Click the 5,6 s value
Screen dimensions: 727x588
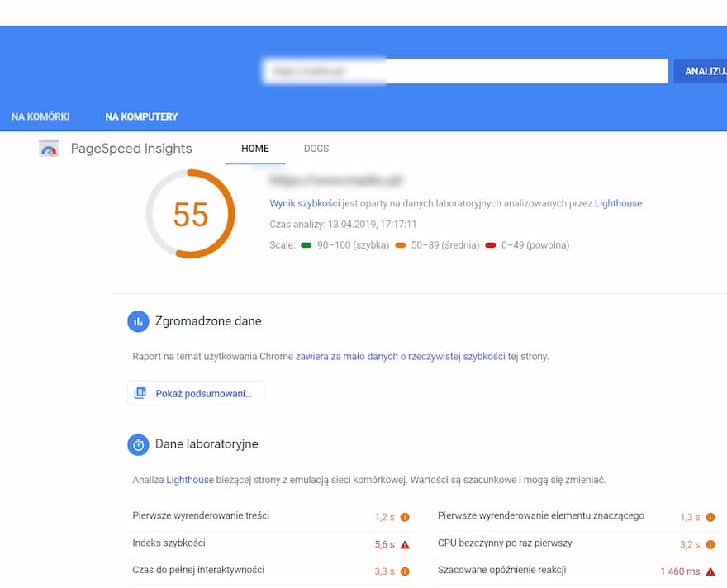tap(384, 544)
